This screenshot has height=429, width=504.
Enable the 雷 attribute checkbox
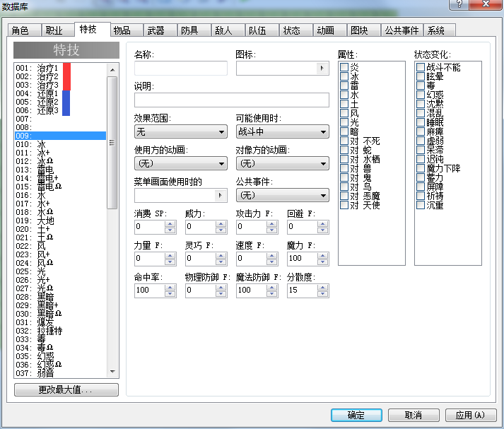[344, 85]
